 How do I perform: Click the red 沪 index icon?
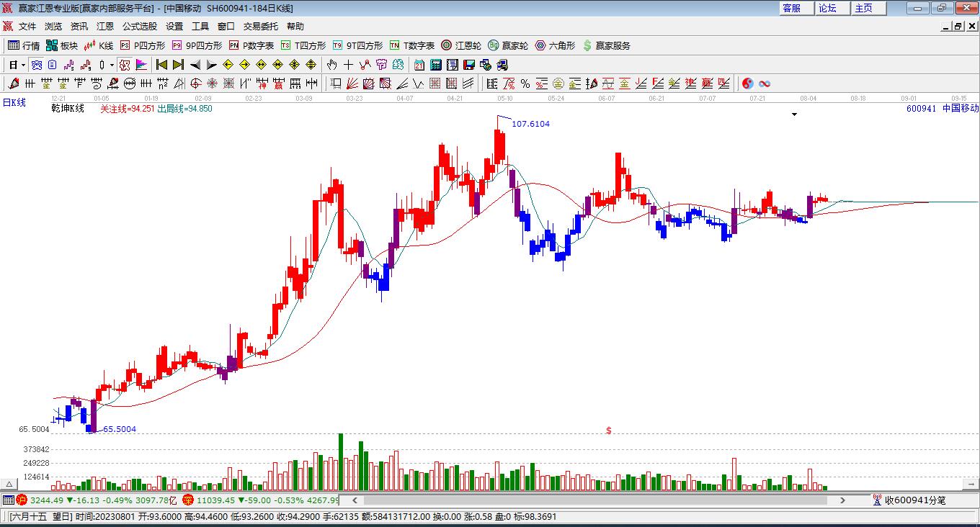pyautogui.click(x=22, y=500)
